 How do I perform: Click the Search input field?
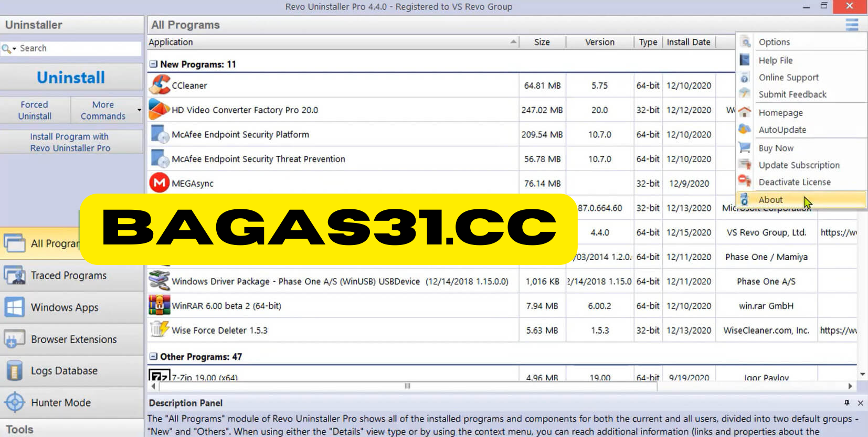(79, 48)
